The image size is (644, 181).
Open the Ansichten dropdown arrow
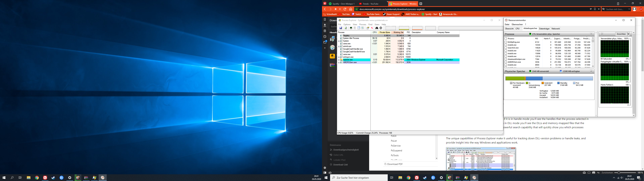[x=629, y=34]
